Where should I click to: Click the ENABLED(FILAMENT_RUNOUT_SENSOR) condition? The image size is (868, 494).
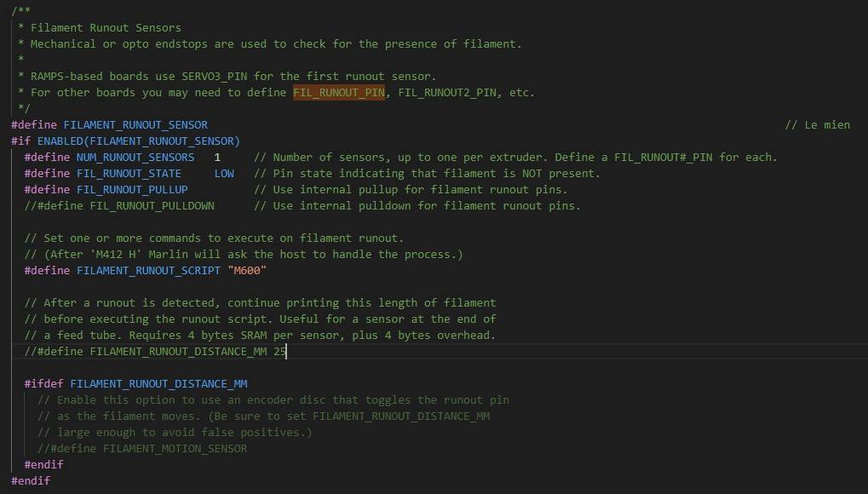click(x=138, y=141)
